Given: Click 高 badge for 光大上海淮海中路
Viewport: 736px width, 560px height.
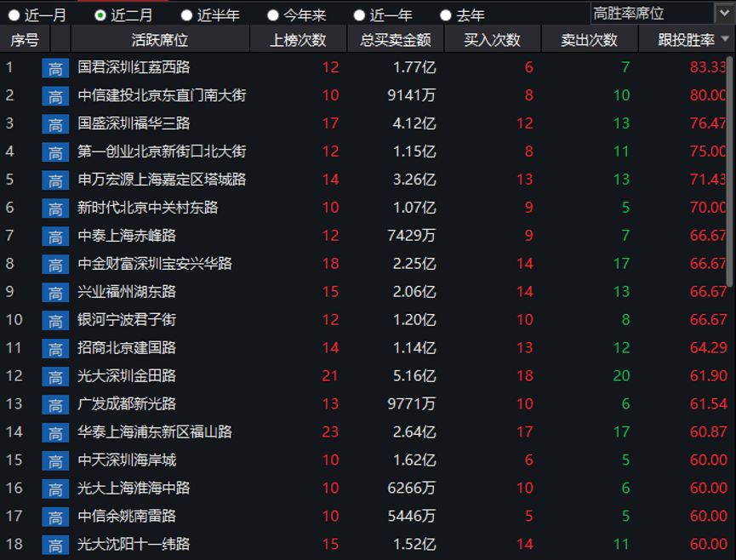Looking at the screenshot, I should coord(55,489).
